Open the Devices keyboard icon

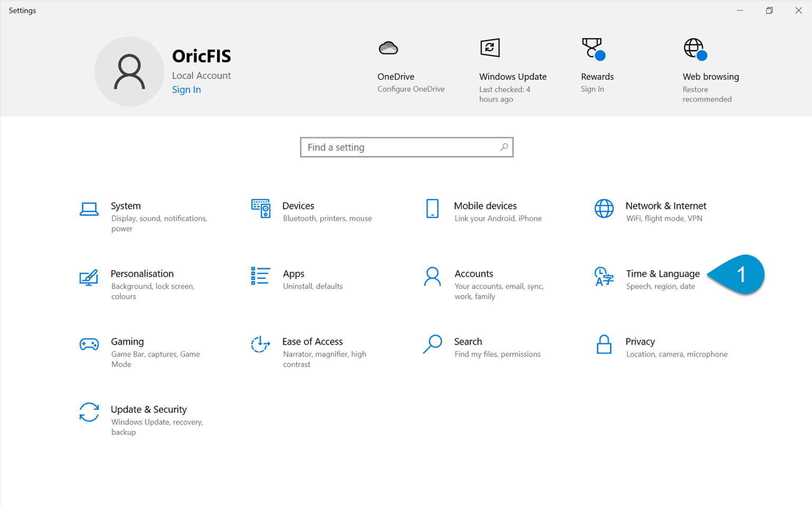point(261,209)
